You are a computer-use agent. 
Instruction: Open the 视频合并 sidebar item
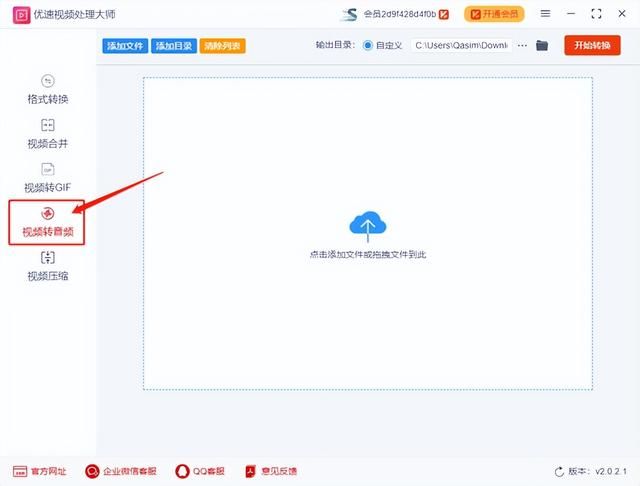pos(48,134)
